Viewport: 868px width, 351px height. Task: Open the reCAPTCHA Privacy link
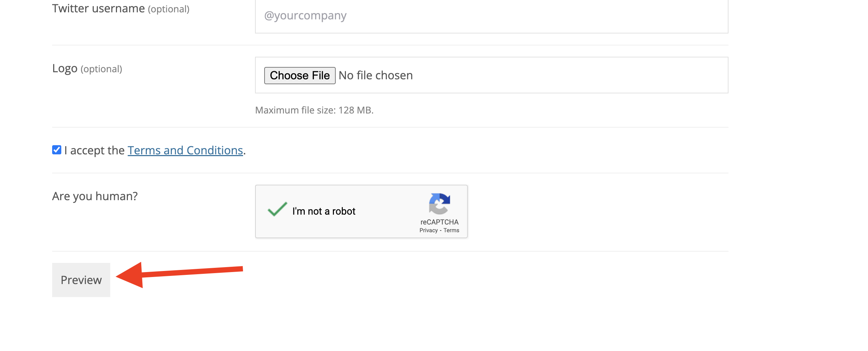[x=428, y=230]
